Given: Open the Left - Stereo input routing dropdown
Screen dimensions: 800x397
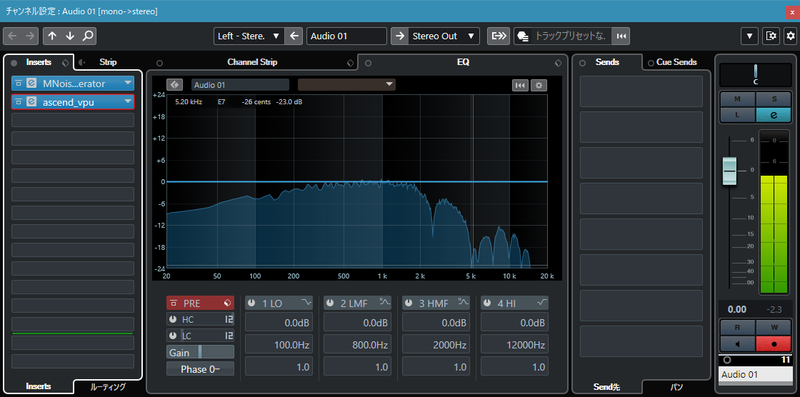Looking at the screenshot, I should pos(247,36).
